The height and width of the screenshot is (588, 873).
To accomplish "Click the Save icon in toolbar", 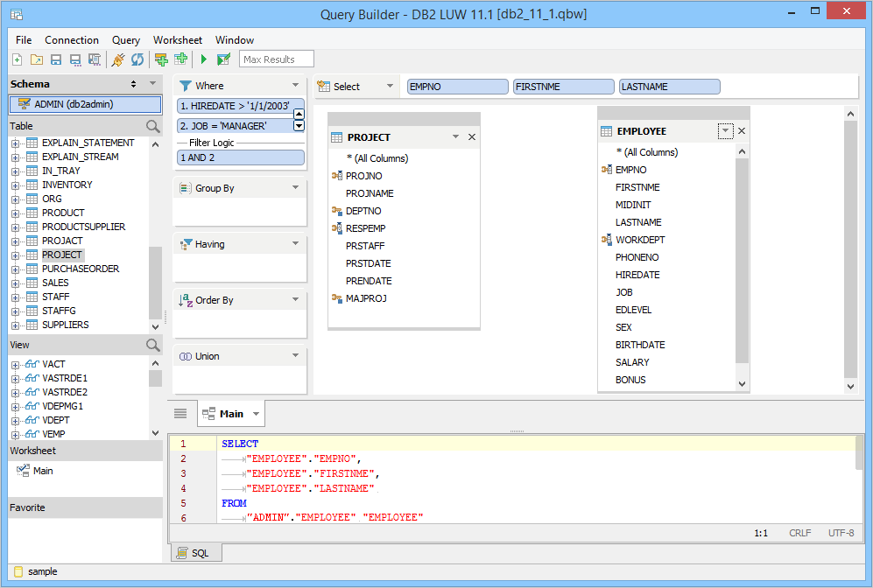I will click(56, 59).
